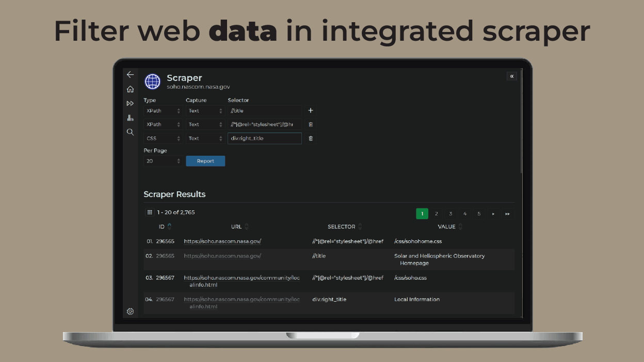The width and height of the screenshot is (644, 362).
Task: Open https://soho.nascom.nasa.gov/ link in row 02
Action: pos(222,256)
